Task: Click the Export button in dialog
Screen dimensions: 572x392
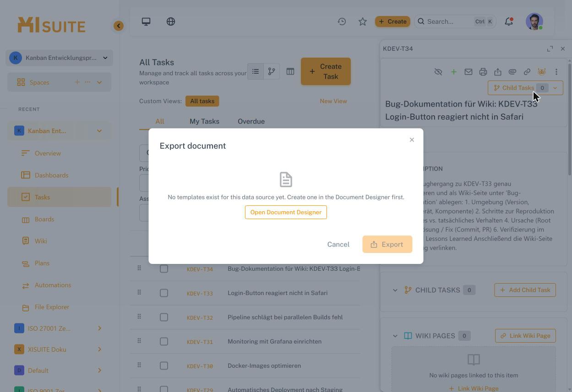Action: pos(387,244)
